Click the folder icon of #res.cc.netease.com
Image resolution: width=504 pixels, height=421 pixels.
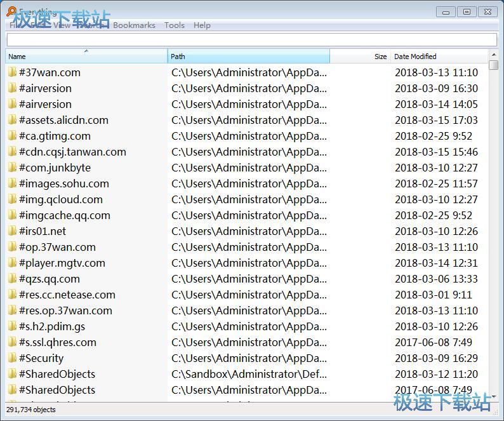coord(12,294)
